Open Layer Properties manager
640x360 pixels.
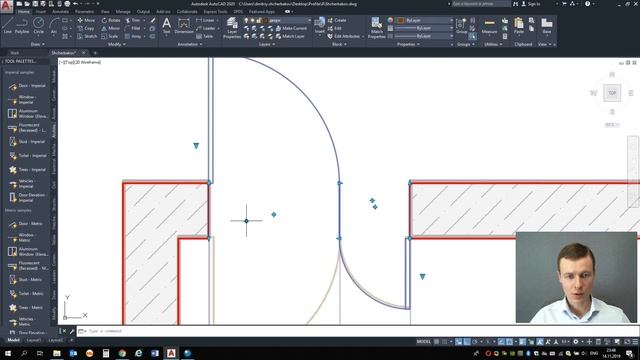click(232, 28)
